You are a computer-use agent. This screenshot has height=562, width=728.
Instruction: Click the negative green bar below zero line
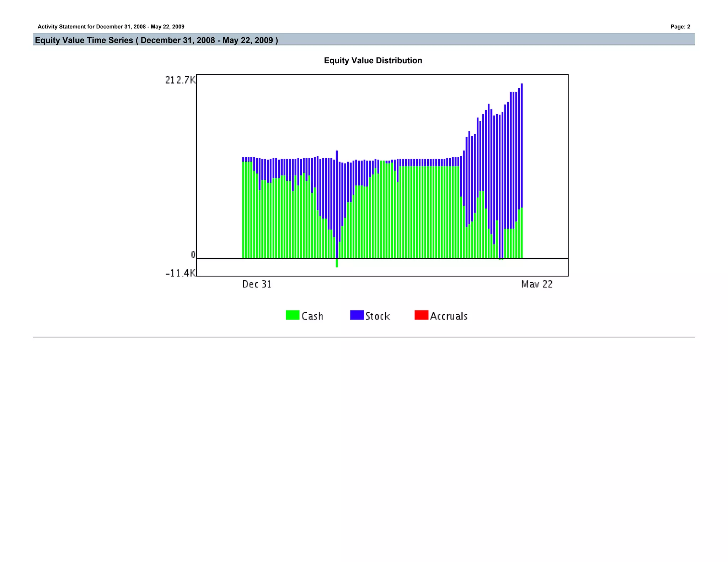click(337, 263)
